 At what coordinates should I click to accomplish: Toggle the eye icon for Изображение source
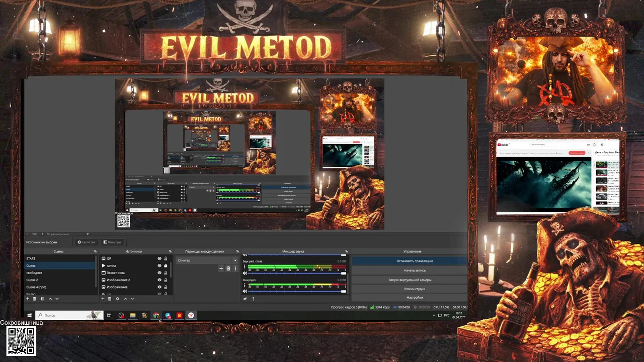pyautogui.click(x=159, y=287)
